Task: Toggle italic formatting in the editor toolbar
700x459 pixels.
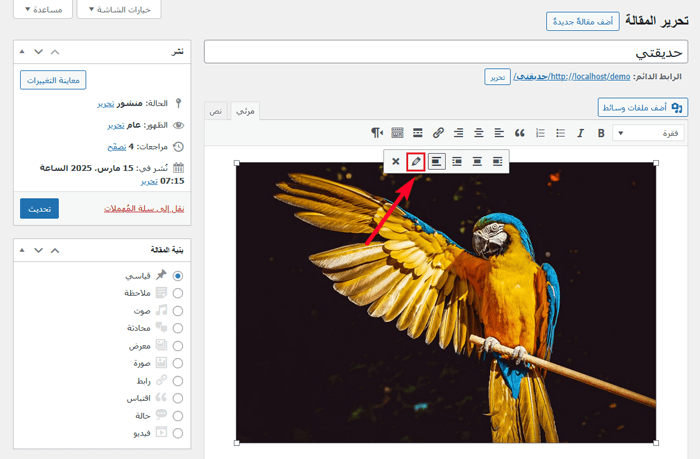Action: tap(580, 133)
